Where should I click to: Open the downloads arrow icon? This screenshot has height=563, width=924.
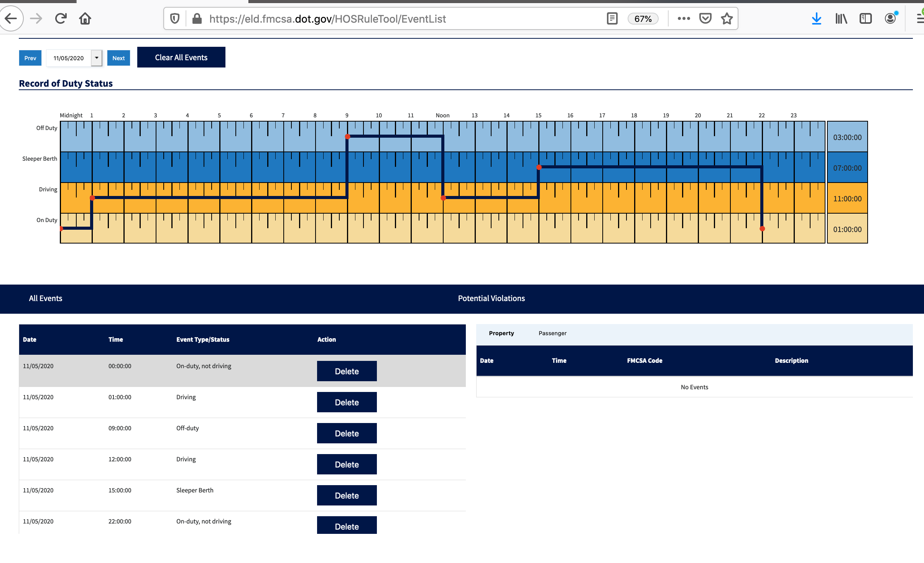point(817,18)
